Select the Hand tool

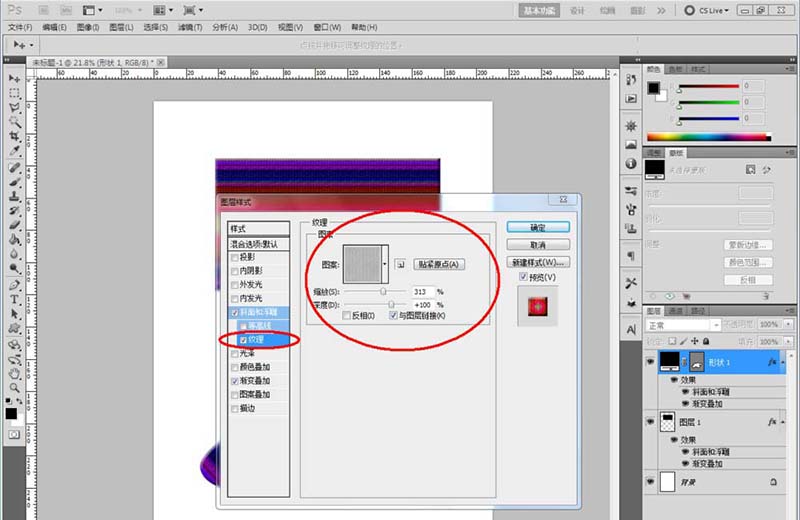tap(14, 374)
